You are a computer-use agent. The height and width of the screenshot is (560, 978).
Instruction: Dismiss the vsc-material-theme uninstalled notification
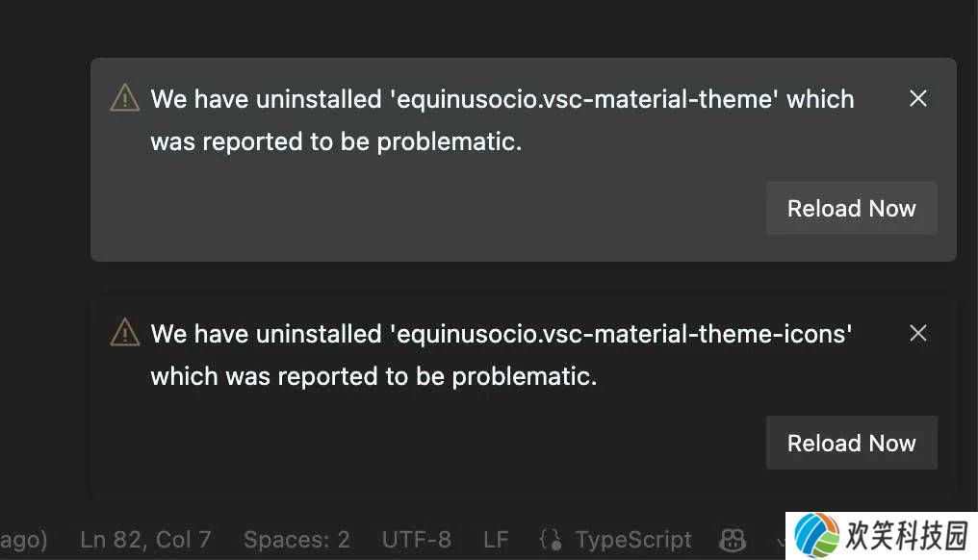(918, 98)
